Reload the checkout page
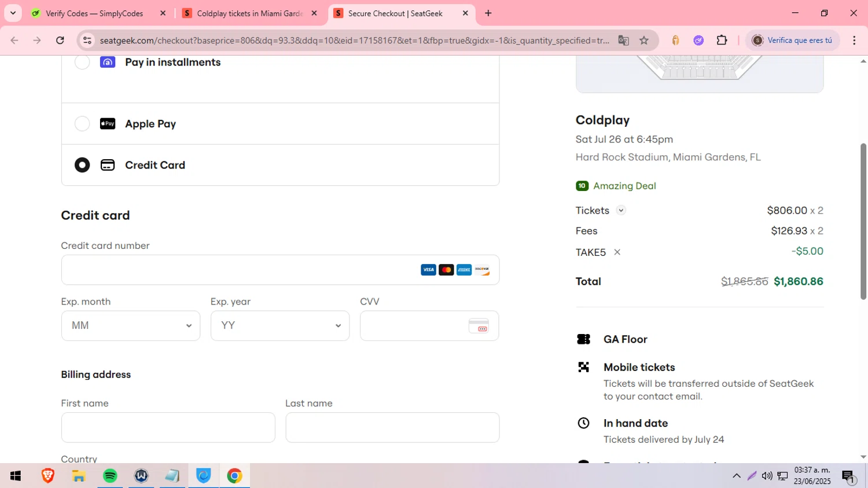868x488 pixels. tap(60, 41)
